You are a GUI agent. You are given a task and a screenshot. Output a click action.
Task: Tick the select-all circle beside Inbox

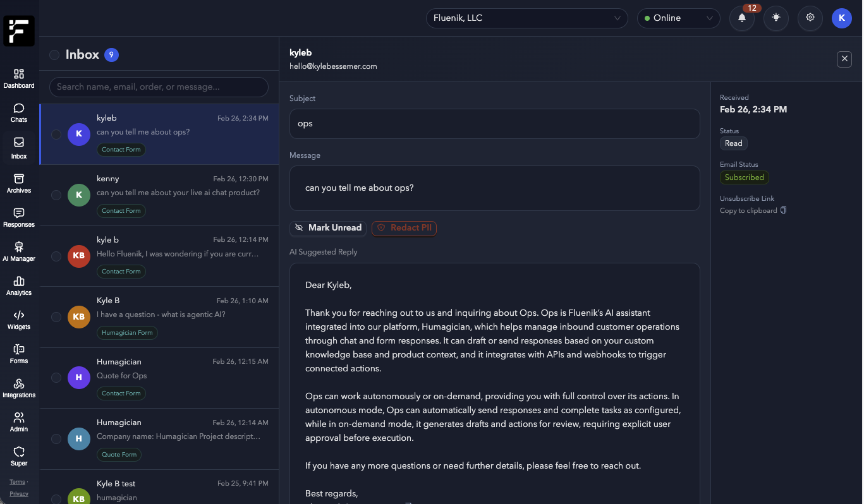pyautogui.click(x=54, y=55)
